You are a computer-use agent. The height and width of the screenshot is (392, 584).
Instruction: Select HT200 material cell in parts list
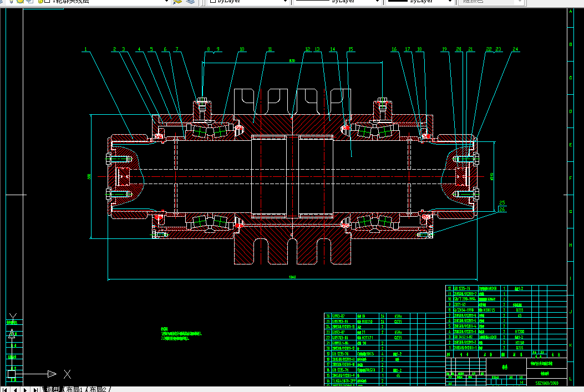coord(519,332)
